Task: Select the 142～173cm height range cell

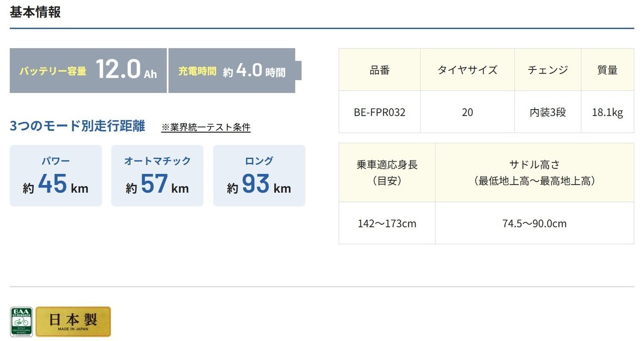Action: tap(387, 223)
